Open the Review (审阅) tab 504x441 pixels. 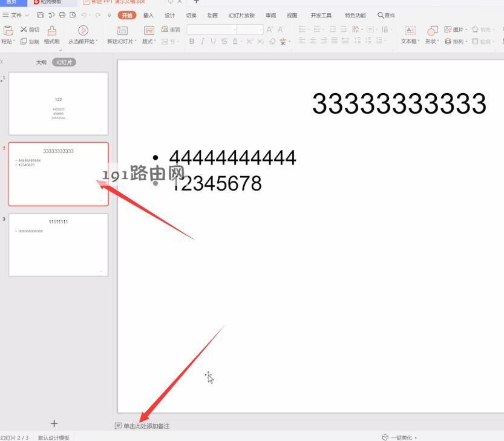(270, 15)
